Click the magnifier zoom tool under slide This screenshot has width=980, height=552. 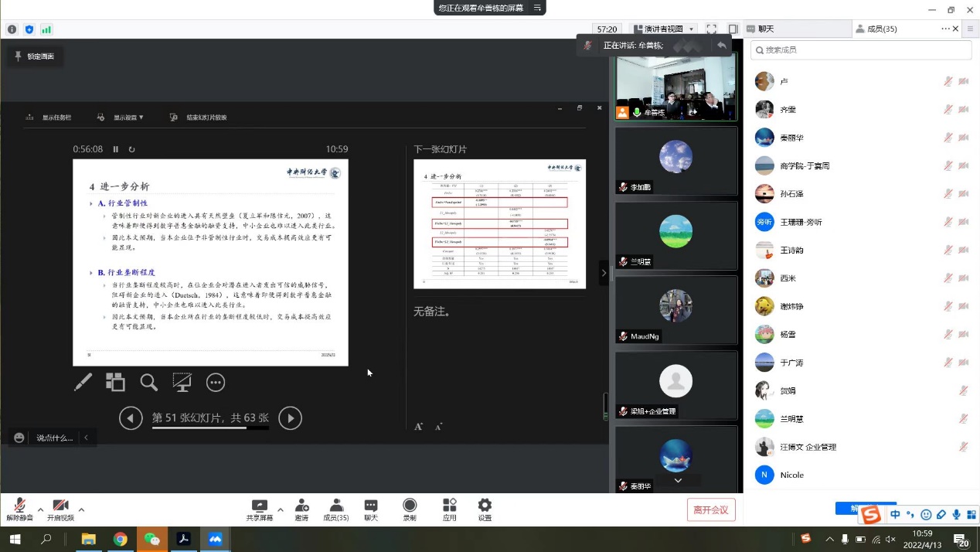point(148,382)
